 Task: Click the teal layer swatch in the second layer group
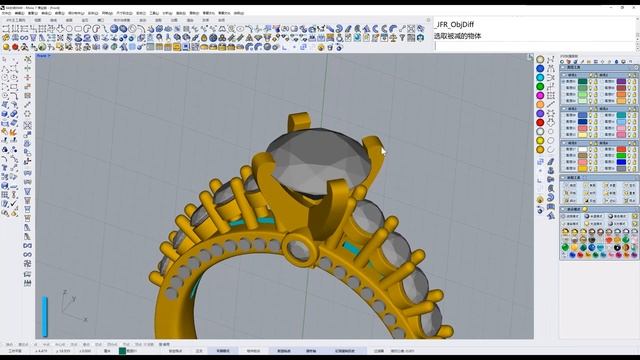621,116
